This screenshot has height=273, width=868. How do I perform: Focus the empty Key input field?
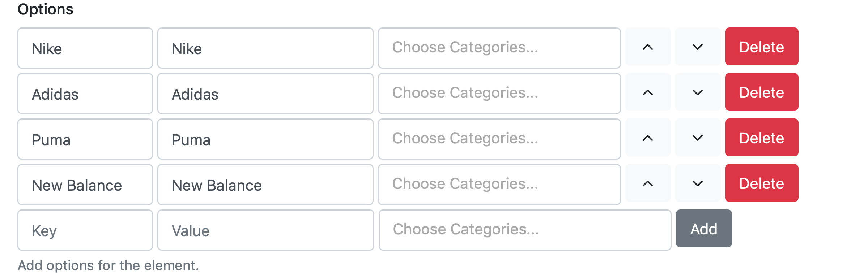(x=85, y=230)
